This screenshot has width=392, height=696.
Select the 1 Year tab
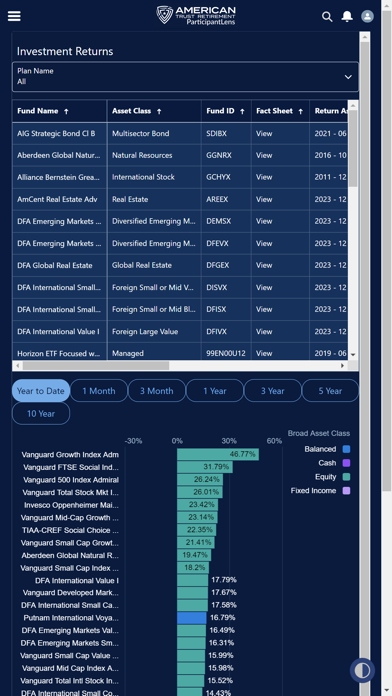coord(215,391)
